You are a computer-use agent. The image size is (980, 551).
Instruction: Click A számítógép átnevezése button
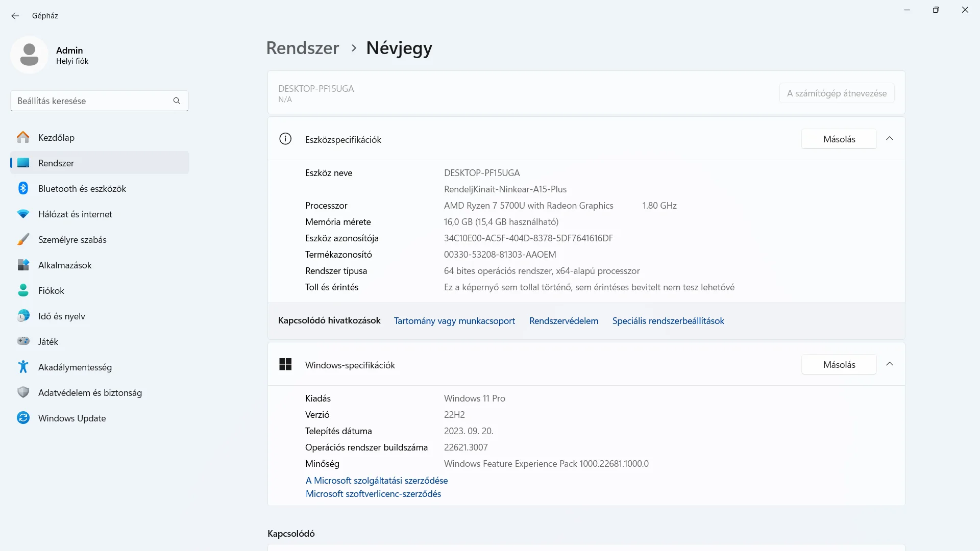837,93
